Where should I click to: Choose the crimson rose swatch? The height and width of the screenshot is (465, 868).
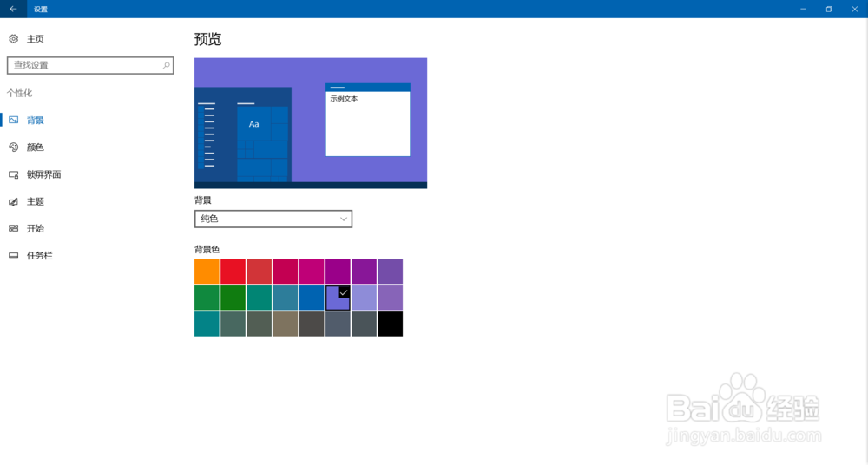[286, 272]
